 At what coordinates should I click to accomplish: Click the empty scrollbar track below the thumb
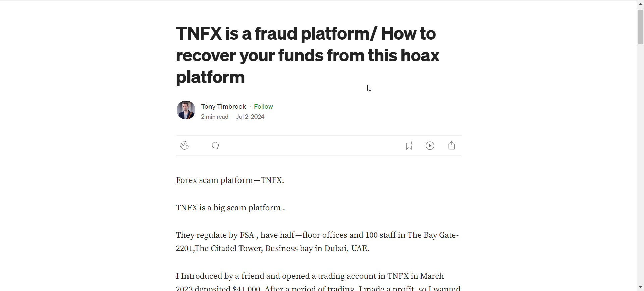point(640,164)
